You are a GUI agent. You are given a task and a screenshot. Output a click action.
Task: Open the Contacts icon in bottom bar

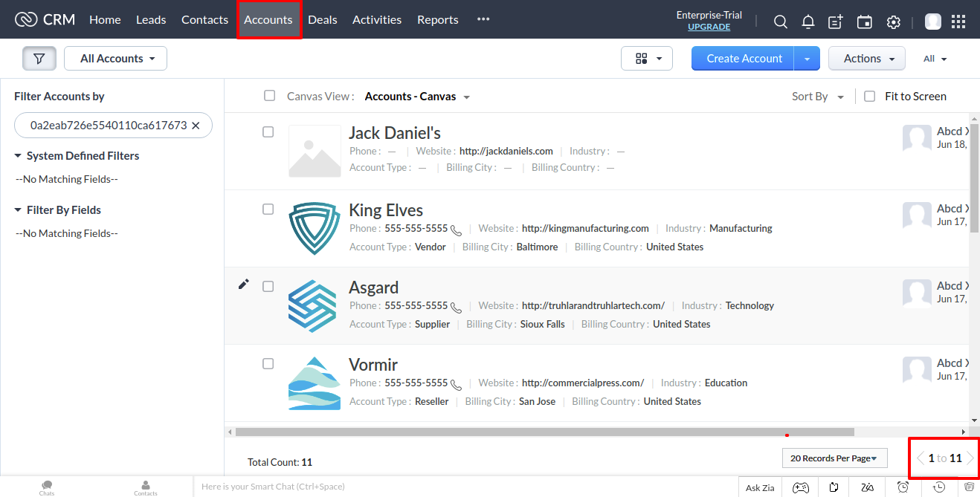[146, 487]
